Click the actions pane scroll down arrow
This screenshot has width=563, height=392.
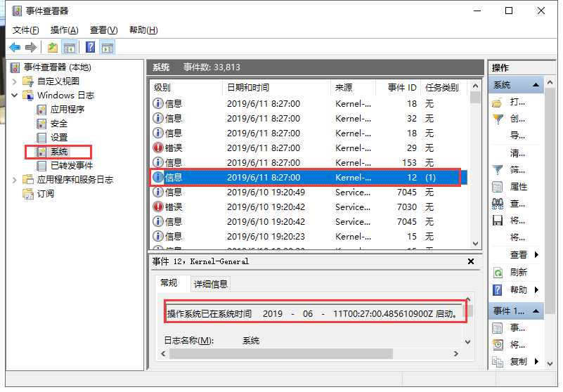click(x=550, y=364)
